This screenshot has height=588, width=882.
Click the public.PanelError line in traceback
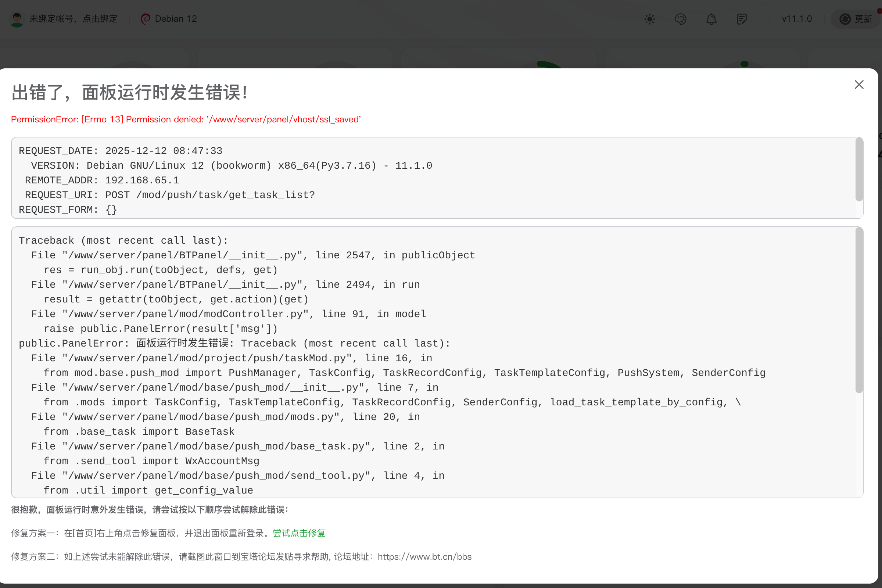click(234, 343)
